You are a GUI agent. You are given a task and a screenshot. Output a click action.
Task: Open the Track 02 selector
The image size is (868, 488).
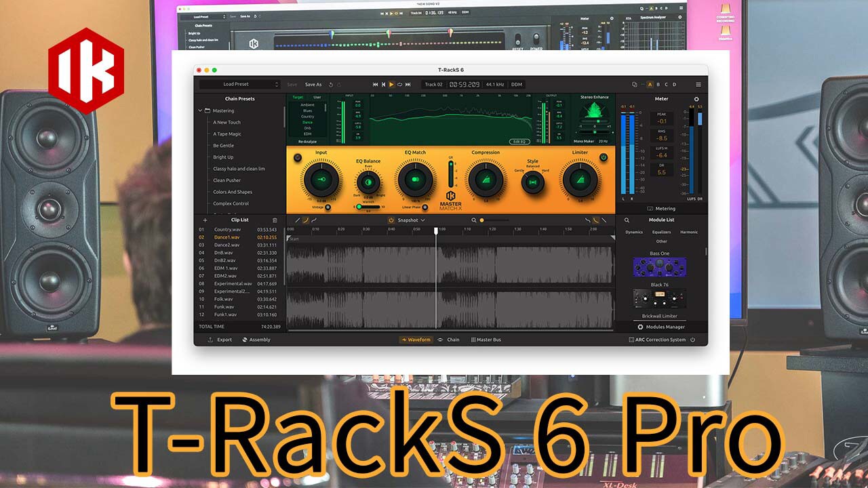pyautogui.click(x=433, y=85)
